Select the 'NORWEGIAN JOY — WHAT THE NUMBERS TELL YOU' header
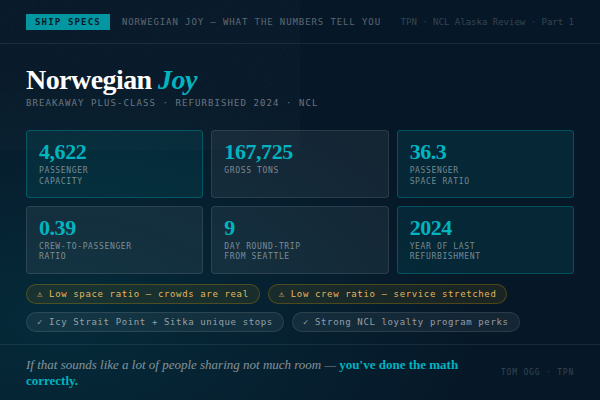The height and width of the screenshot is (400, 600). (x=251, y=22)
